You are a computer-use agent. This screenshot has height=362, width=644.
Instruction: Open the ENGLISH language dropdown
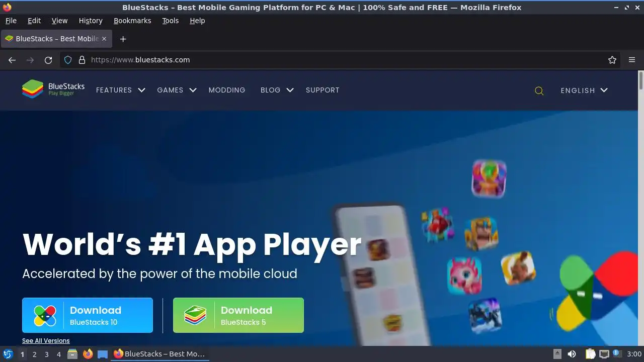point(584,90)
